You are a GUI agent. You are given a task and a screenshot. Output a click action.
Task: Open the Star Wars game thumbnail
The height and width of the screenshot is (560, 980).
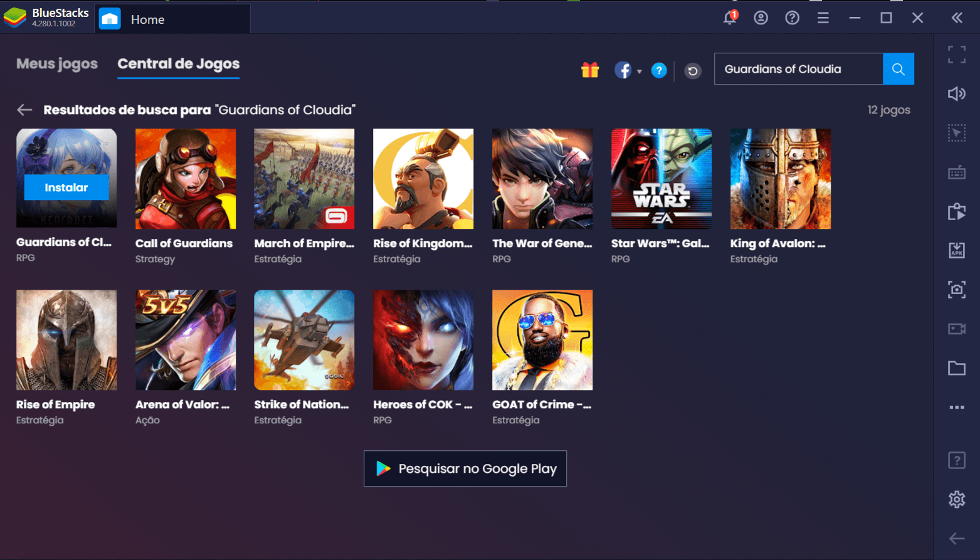coord(661,179)
